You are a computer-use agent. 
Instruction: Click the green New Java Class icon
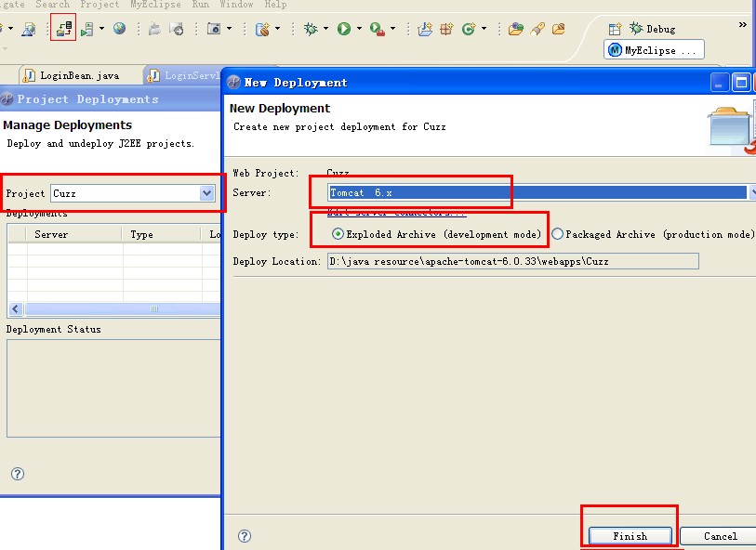click(468, 29)
